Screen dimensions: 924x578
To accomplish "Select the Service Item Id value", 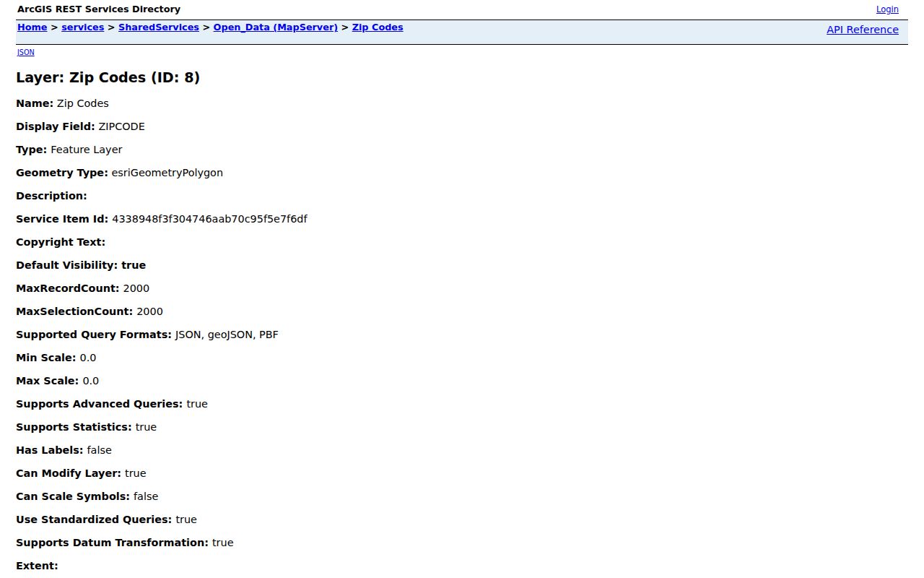I will (209, 219).
